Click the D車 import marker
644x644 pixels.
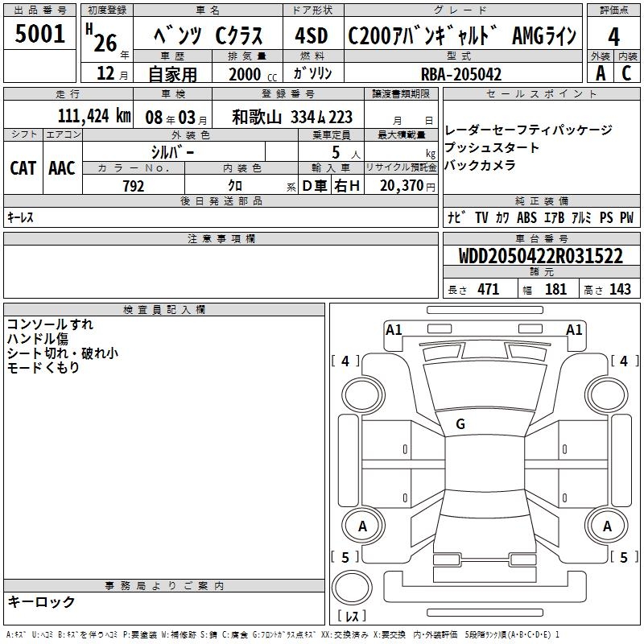coord(315,186)
